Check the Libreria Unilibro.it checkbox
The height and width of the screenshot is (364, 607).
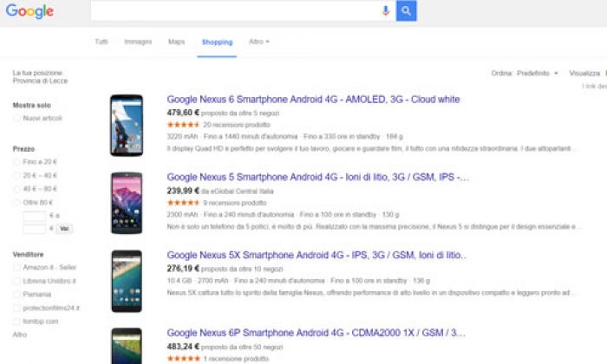point(16,281)
